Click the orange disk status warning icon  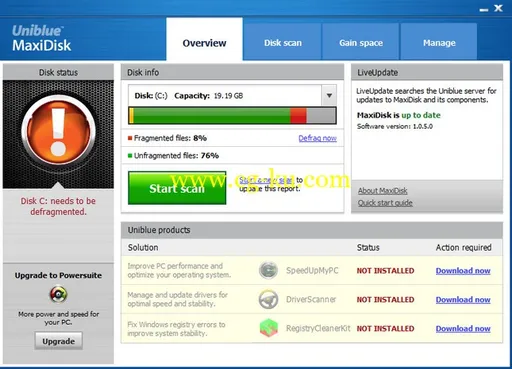[58, 130]
